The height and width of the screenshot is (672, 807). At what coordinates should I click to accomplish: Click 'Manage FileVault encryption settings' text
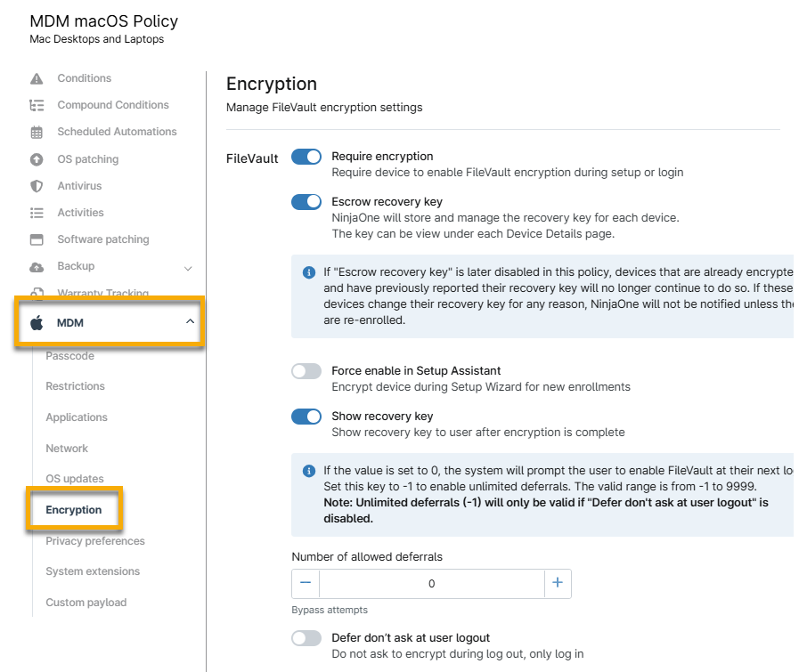[324, 108]
